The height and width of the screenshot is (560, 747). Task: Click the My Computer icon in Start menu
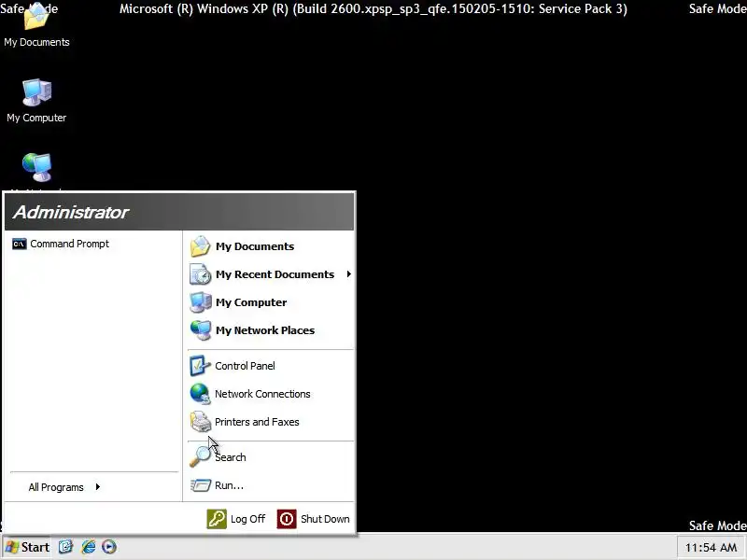pyautogui.click(x=200, y=302)
